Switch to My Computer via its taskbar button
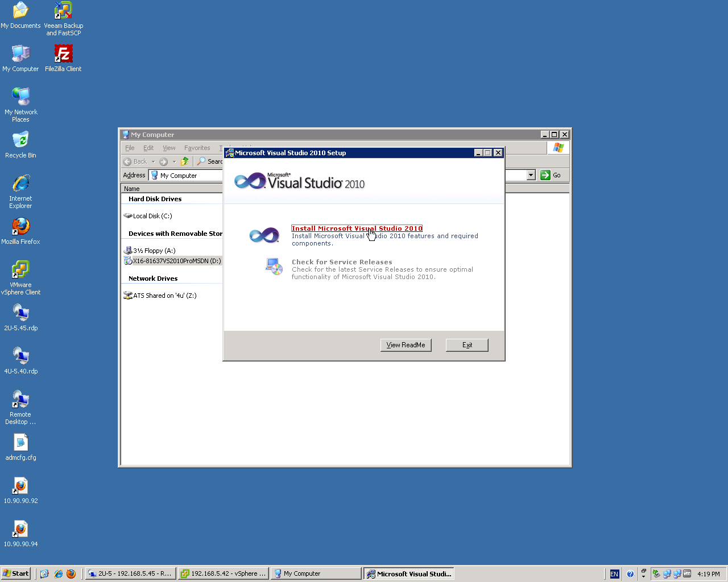The width and height of the screenshot is (728, 582). pos(316,573)
